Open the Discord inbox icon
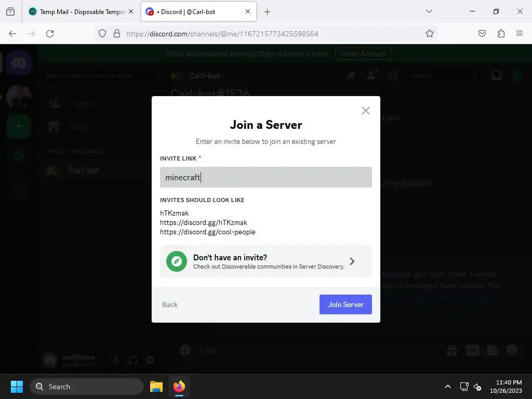The image size is (532, 399). 497,75
